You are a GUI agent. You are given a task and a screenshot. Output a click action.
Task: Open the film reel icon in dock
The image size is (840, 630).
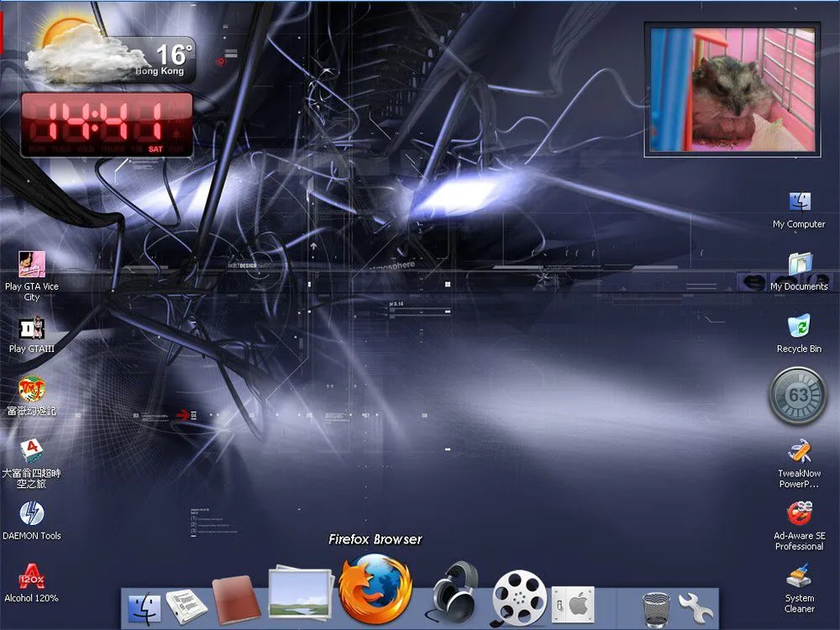point(519,597)
